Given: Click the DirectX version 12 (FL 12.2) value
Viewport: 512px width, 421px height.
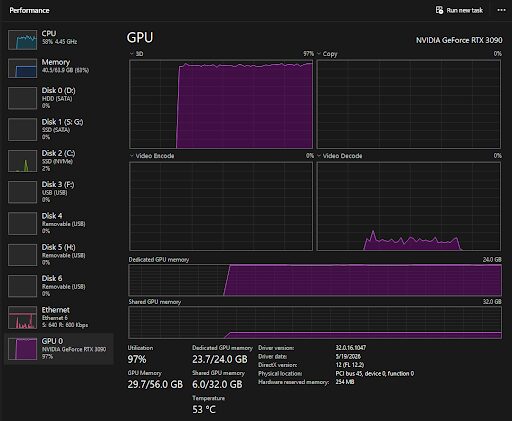Looking at the screenshot, I should tap(350, 365).
